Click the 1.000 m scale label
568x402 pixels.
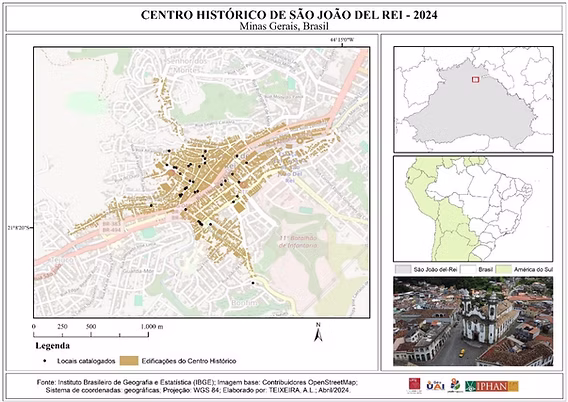click(152, 326)
